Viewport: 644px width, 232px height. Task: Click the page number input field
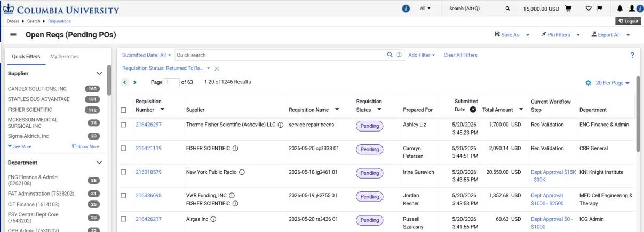[172, 82]
